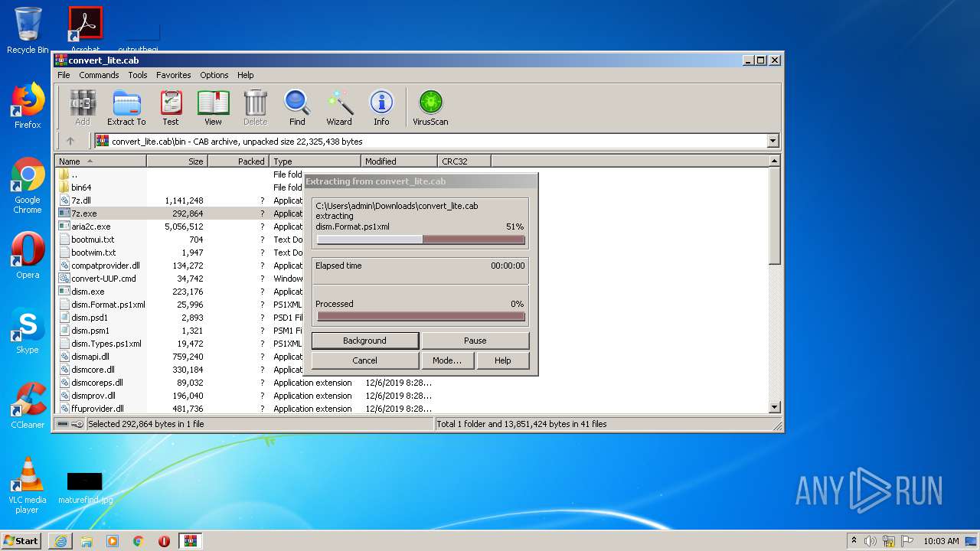The height and width of the screenshot is (551, 980).
Task: Click the WinRAR taskbar button
Action: coord(191,541)
